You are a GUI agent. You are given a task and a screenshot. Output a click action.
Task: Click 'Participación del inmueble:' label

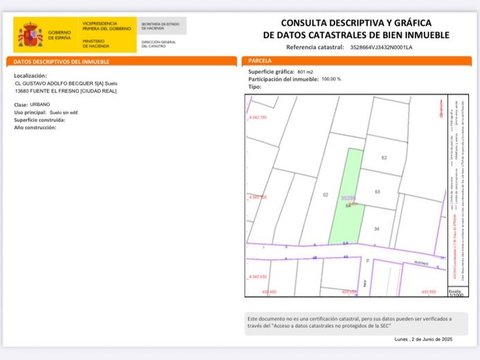point(284,79)
